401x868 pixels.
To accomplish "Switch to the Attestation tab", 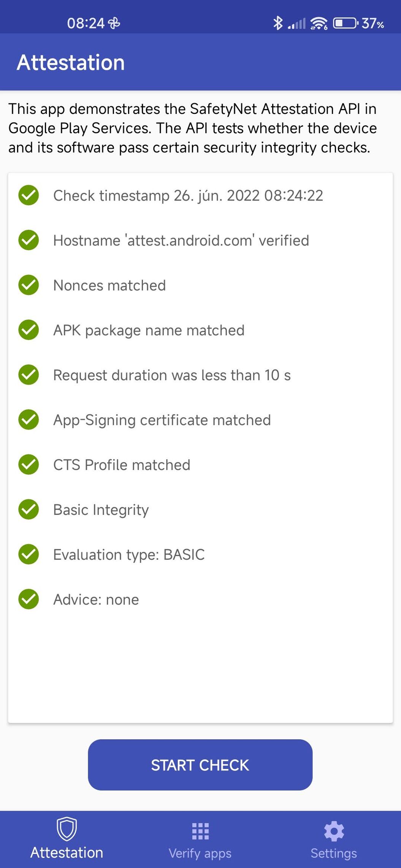I will (x=67, y=839).
